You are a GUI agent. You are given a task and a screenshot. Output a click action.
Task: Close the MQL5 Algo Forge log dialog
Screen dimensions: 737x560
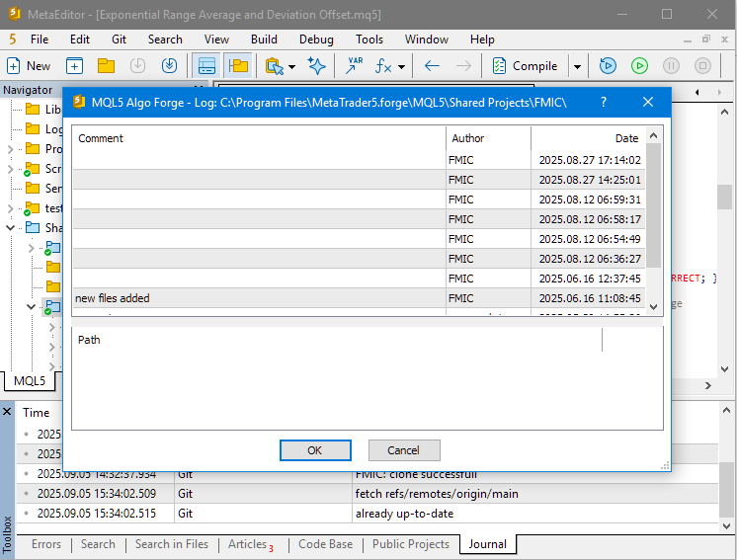pyautogui.click(x=648, y=102)
